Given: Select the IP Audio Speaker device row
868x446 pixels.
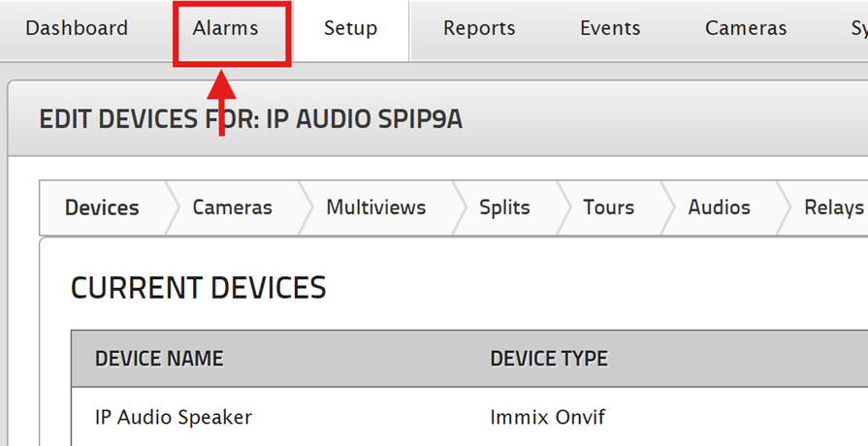Looking at the screenshot, I should click(469, 417).
